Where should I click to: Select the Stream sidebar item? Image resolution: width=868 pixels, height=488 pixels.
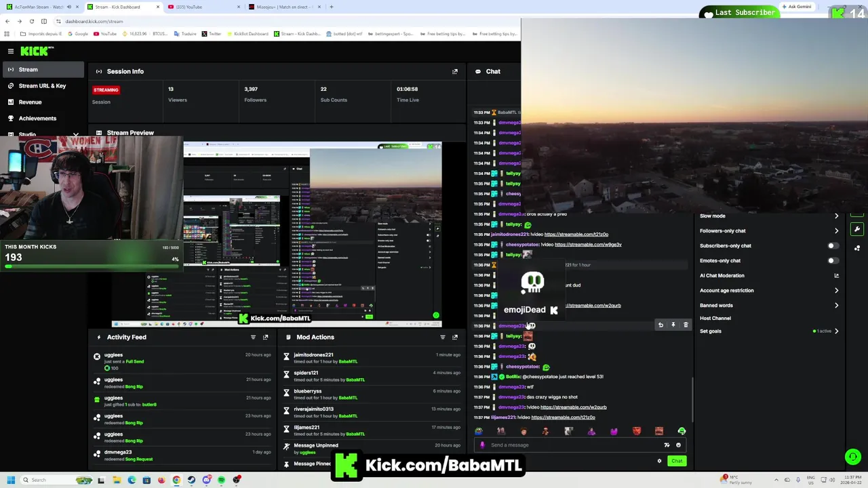[x=42, y=69]
